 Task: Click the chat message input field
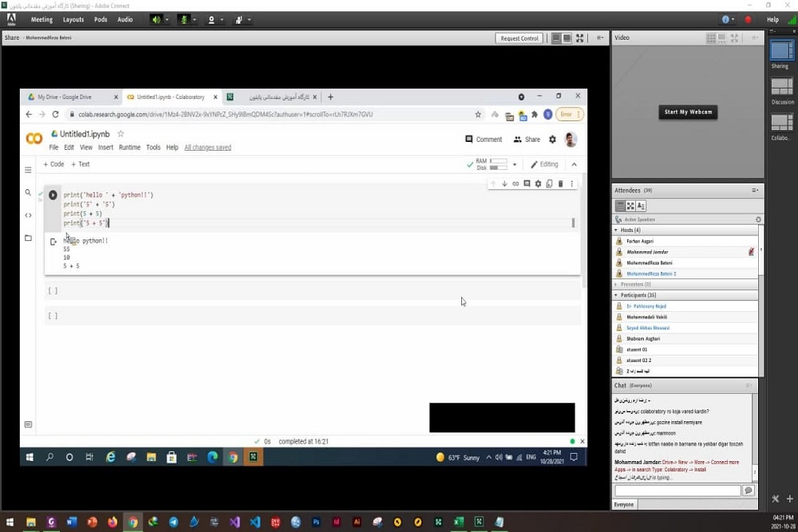coord(678,491)
